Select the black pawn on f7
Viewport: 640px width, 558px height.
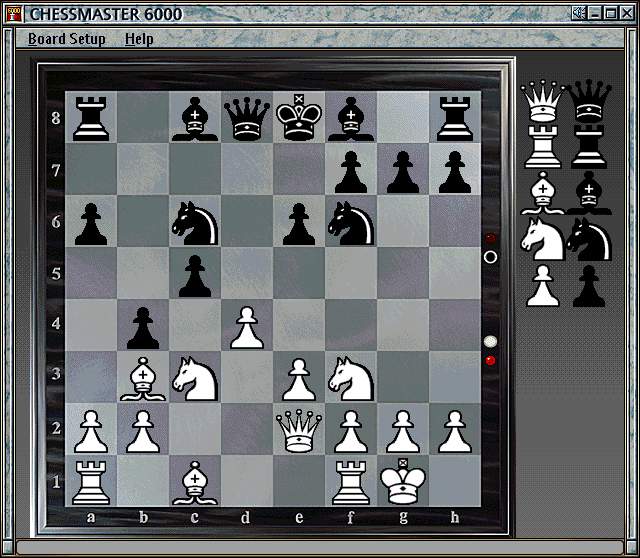pyautogui.click(x=351, y=172)
